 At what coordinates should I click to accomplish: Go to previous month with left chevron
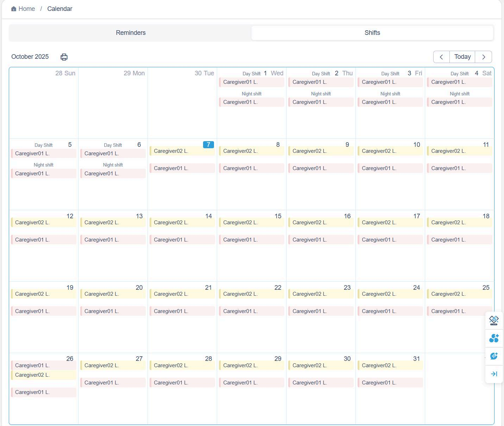(x=441, y=57)
